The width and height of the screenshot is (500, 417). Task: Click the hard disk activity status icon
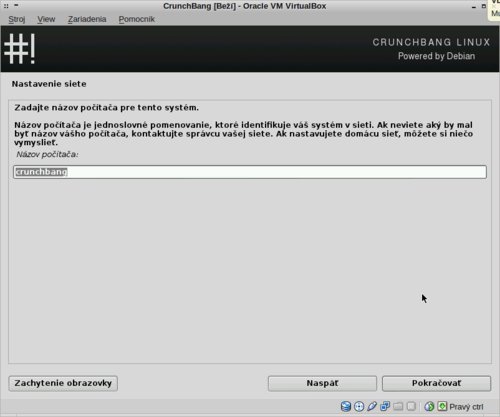[346, 406]
